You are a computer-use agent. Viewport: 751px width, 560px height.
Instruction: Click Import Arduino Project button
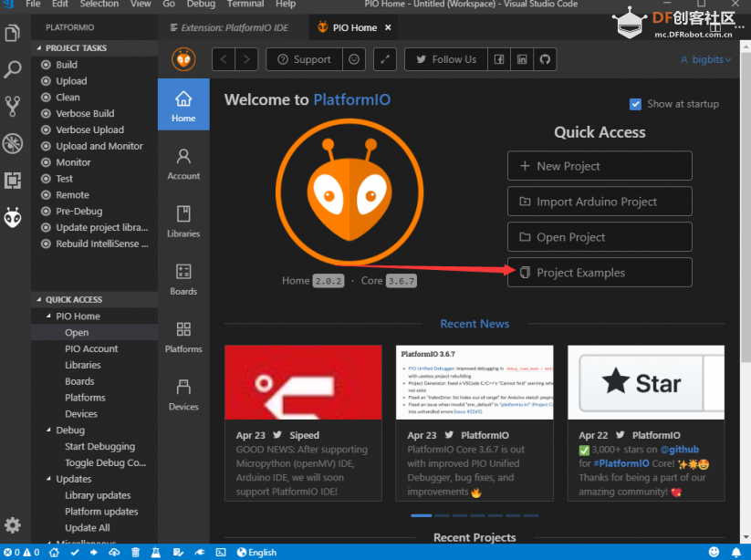pyautogui.click(x=600, y=202)
